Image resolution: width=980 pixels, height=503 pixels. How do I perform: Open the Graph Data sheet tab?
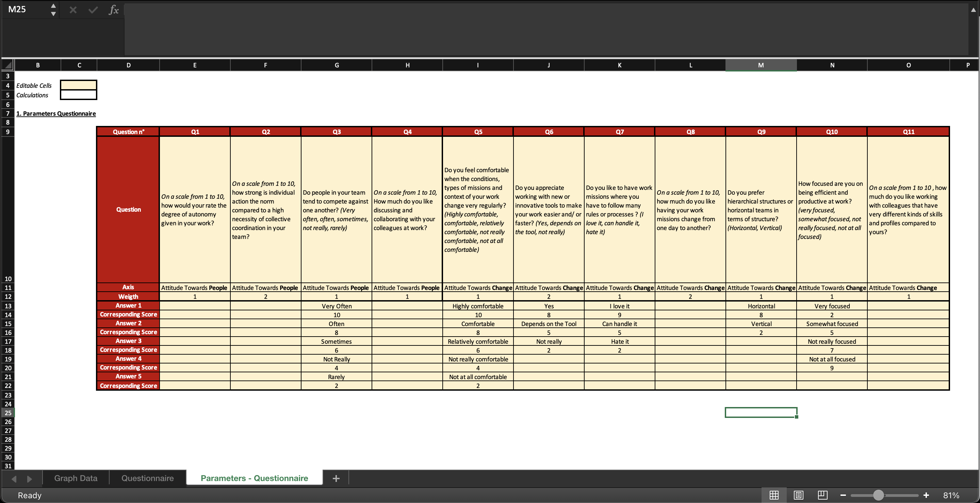(x=76, y=478)
